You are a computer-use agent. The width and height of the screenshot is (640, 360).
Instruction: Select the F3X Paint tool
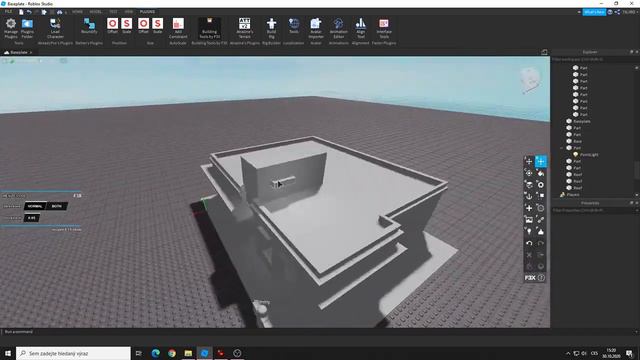[x=541, y=173]
